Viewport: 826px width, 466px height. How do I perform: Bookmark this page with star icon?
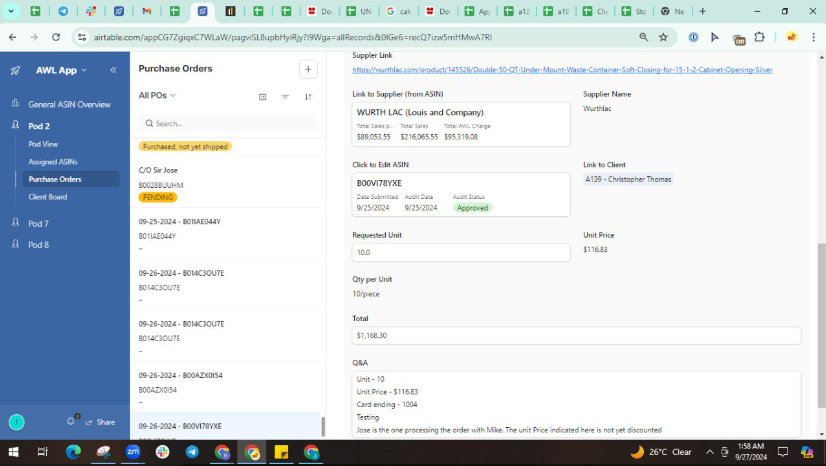click(x=663, y=37)
